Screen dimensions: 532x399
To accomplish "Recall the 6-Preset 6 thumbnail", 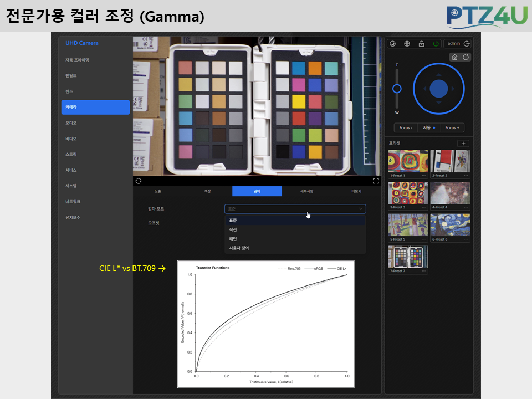I will (450, 228).
